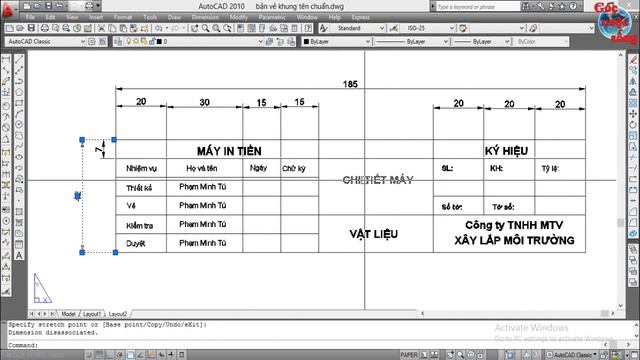Click the Favorites star icon in InfoCenter
The height and width of the screenshot is (360, 640).
[562, 6]
